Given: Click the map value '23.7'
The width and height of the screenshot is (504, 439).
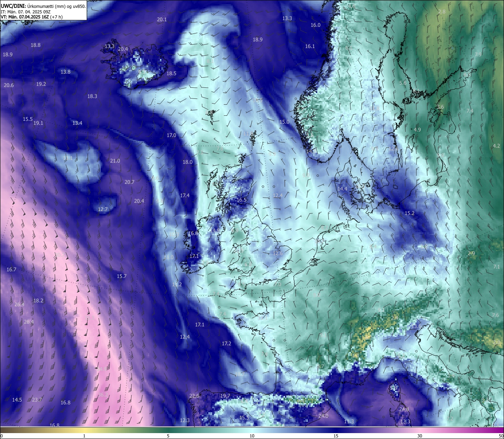Looking at the screenshot, I should coord(37,400).
